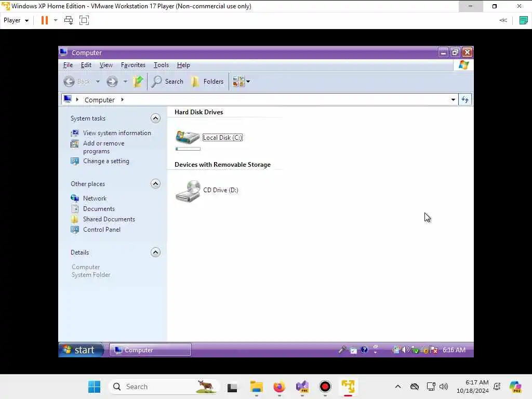532x399 pixels.
Task: Open the Back history dropdown arrow
Action: pos(98,82)
